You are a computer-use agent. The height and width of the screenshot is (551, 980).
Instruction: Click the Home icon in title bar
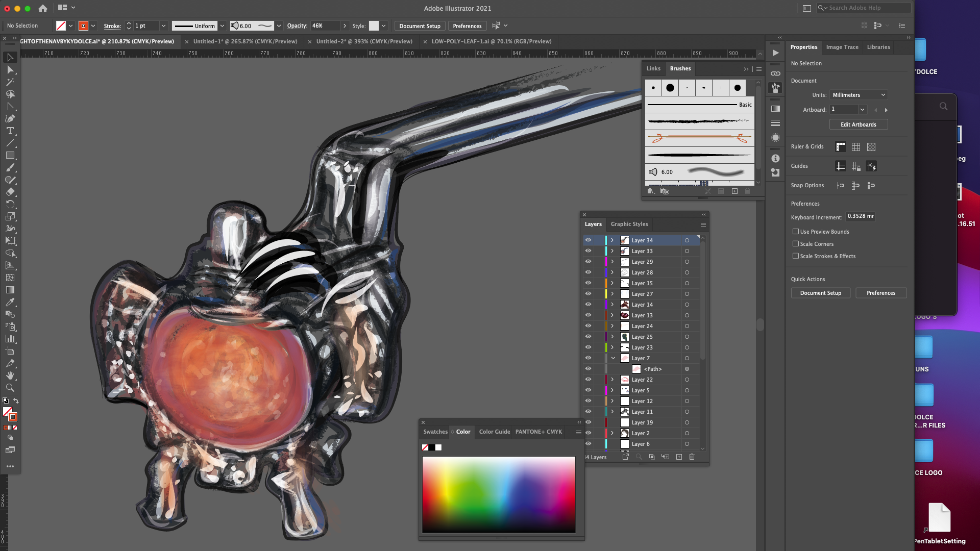[x=43, y=8]
